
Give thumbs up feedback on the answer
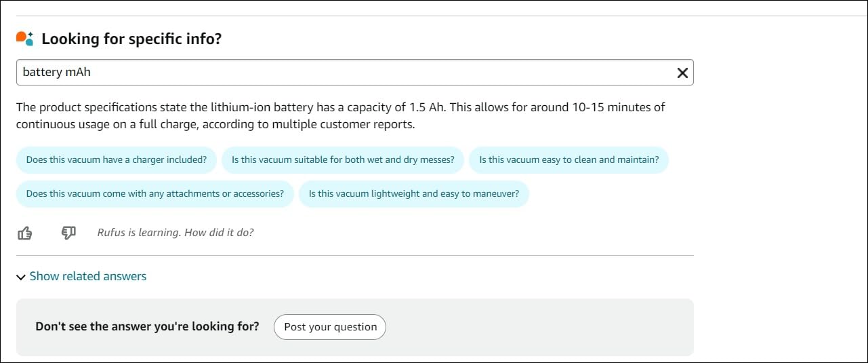pos(25,233)
